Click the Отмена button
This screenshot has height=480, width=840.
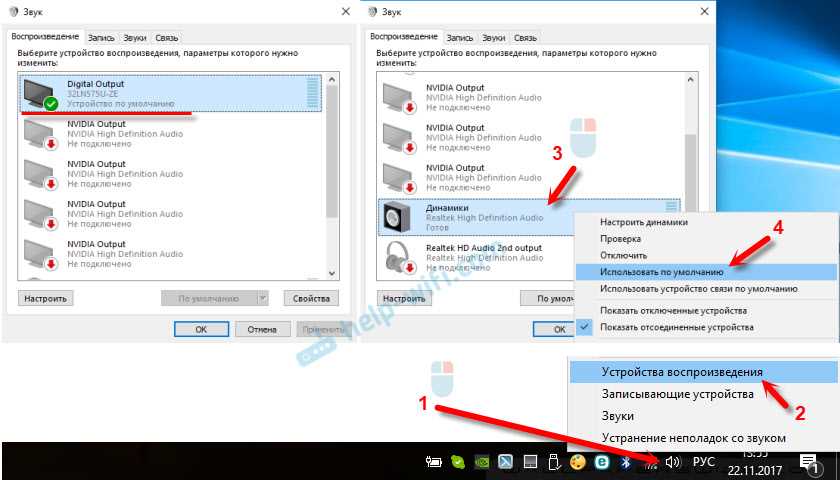[262, 329]
